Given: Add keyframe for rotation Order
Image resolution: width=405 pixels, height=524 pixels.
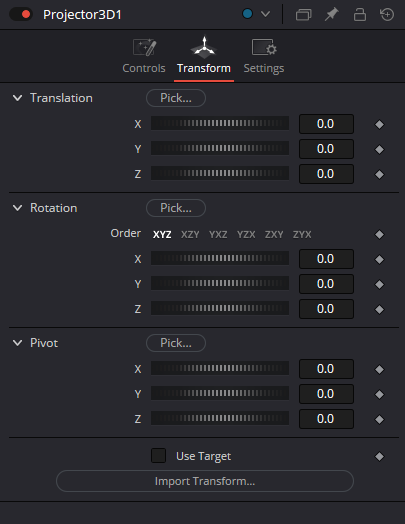Looking at the screenshot, I should [x=379, y=234].
